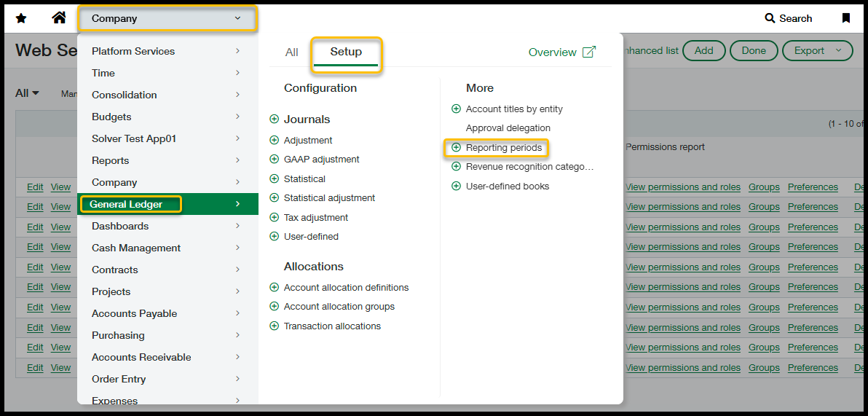The height and width of the screenshot is (416, 868).
Task: Go to the Home icon
Action: pyautogui.click(x=59, y=18)
